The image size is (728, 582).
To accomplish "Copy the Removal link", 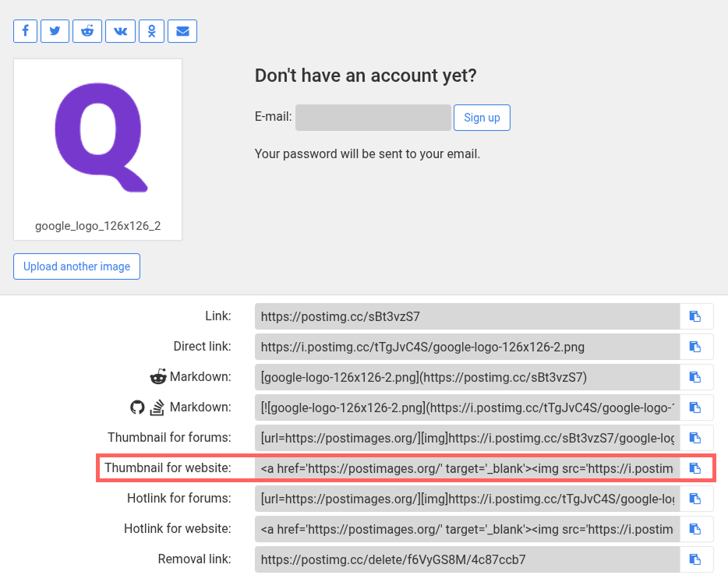I will point(696,559).
